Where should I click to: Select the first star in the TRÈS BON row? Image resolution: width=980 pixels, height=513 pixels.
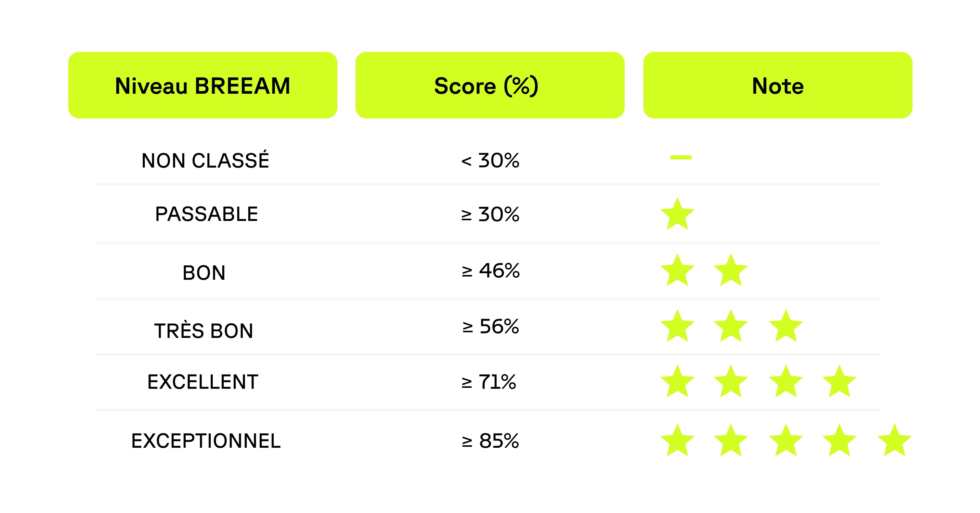point(677,327)
